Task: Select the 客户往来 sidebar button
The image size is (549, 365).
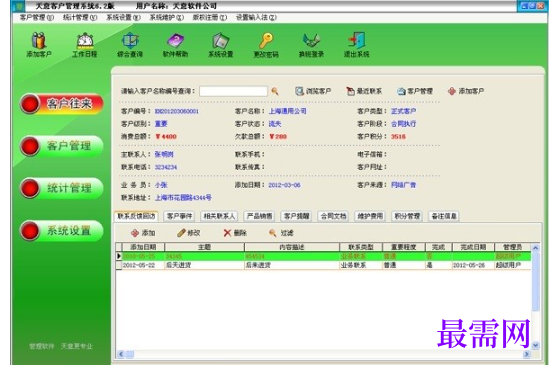Action: (x=62, y=104)
